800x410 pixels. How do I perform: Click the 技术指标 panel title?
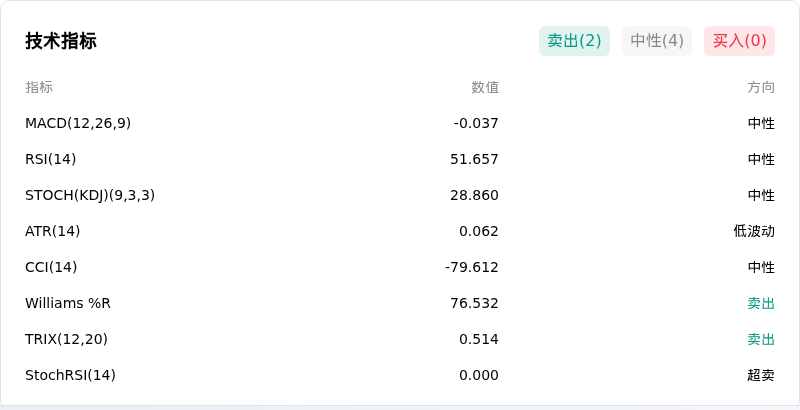click(x=61, y=41)
